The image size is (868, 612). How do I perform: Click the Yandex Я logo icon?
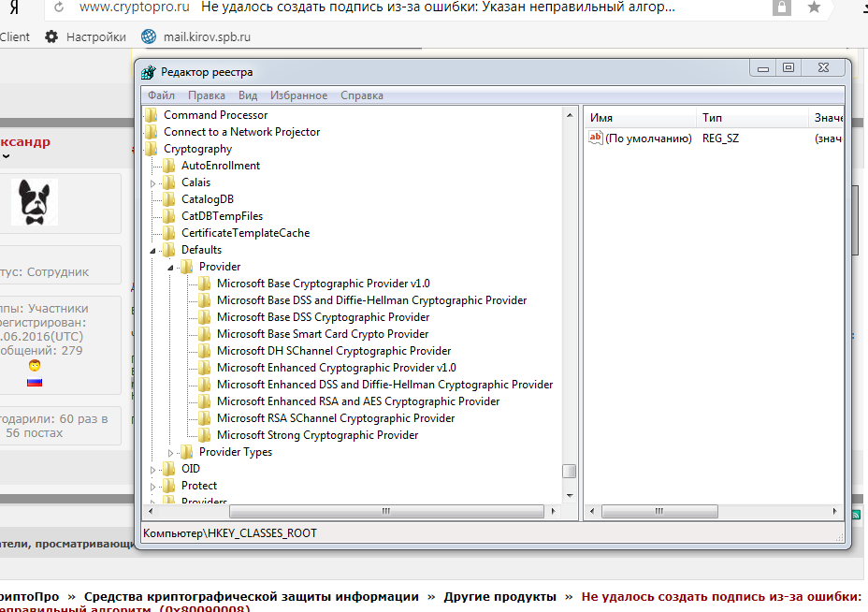pos(14,7)
